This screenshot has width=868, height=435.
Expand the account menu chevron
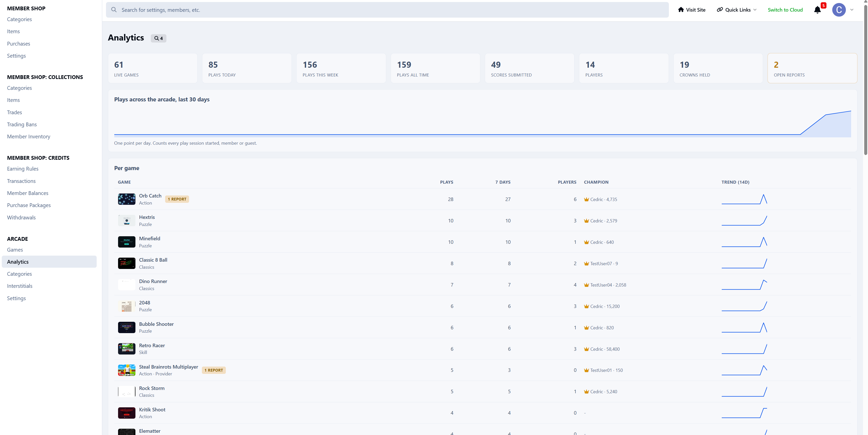coord(851,10)
